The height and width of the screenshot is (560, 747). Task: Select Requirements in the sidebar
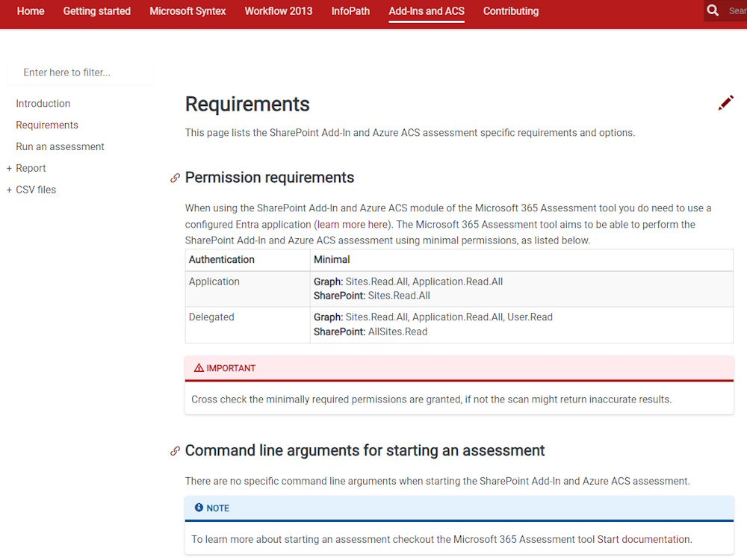46,125
